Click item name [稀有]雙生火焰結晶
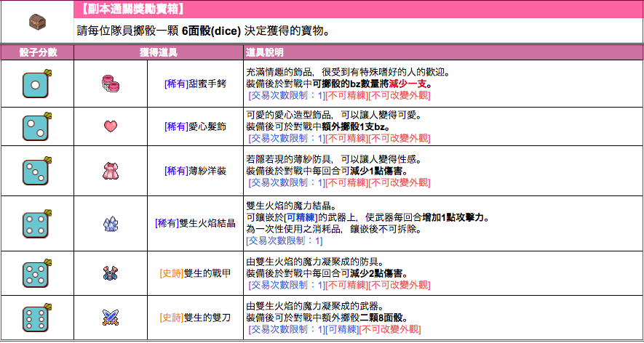The image size is (644, 343). click(x=195, y=224)
